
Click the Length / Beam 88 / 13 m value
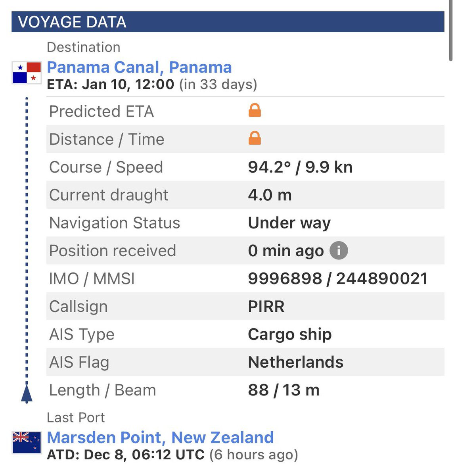point(284,390)
